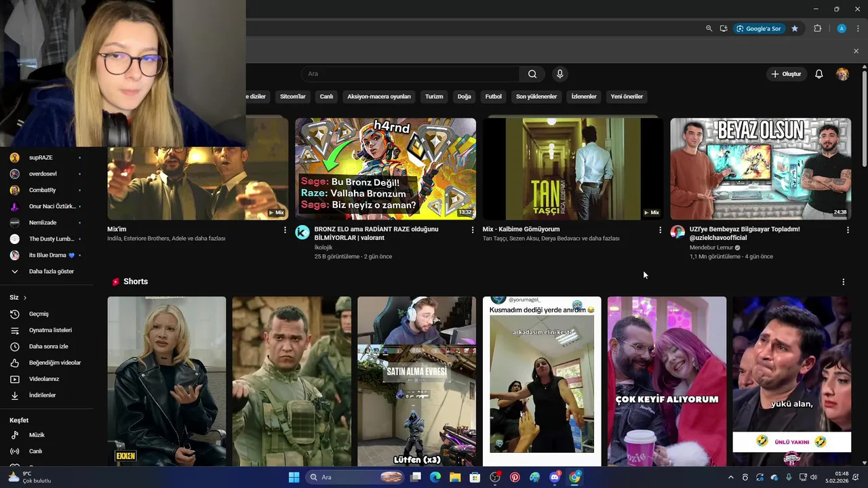Select the Doğa filter chip
This screenshot has height=488, width=868.
464,96
